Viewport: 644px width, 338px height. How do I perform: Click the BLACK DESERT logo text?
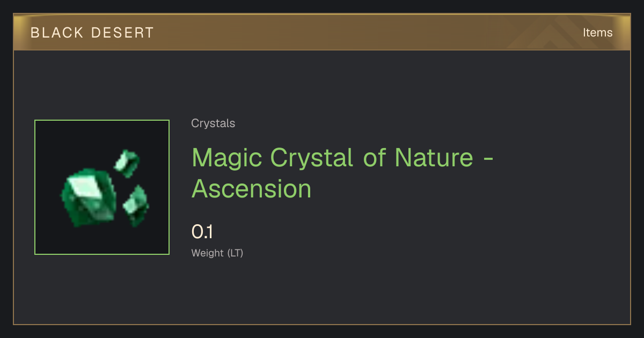(x=92, y=33)
